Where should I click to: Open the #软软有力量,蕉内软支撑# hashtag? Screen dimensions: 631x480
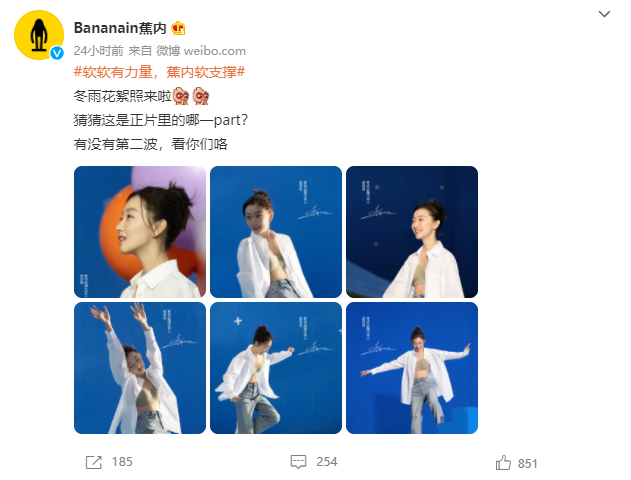159,72
